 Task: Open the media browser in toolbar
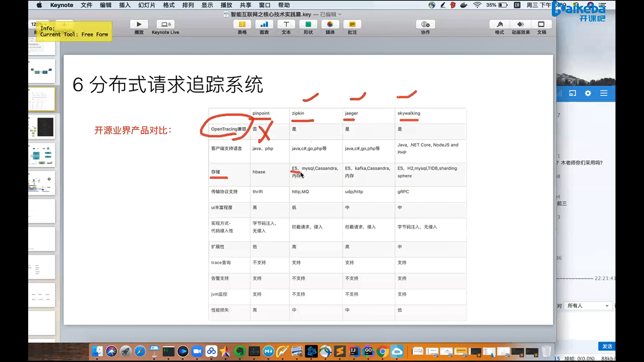(x=330, y=24)
